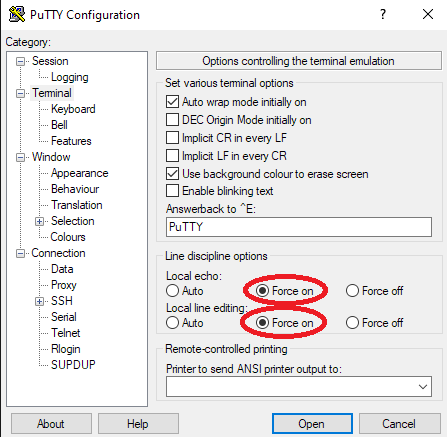Viewport: 447px width, 437px height.
Task: Open the Keyboard category
Action: (x=73, y=109)
